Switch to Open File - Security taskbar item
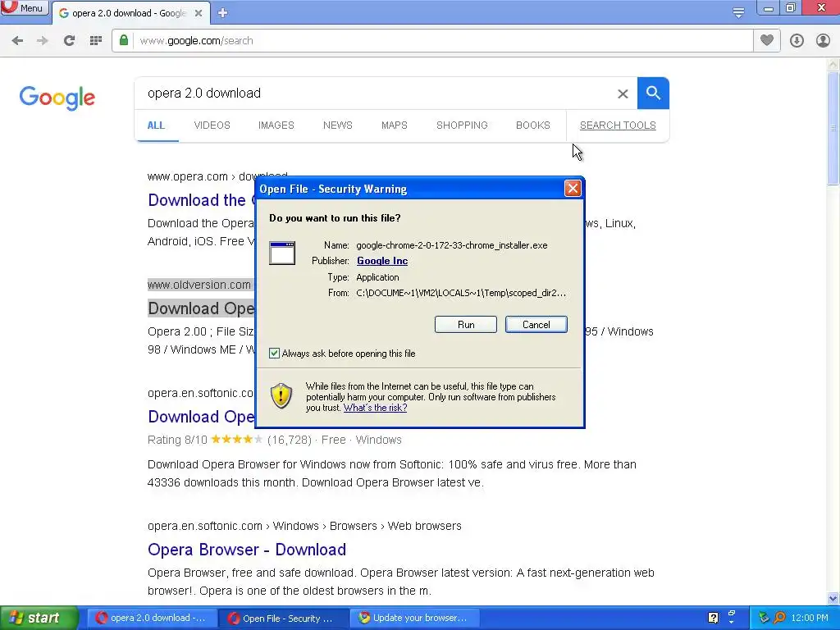840x630 pixels. point(284,619)
